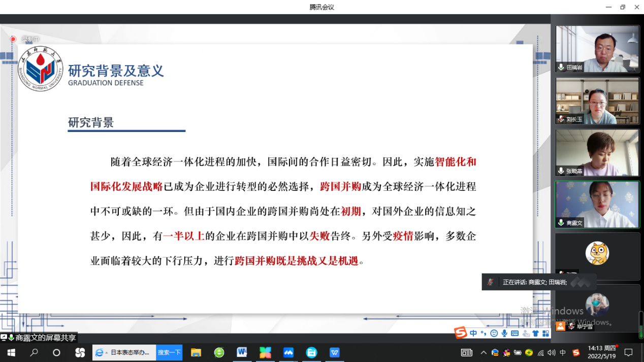Screen dimensions: 644x362
Task: Select 田瑞岩's video thumbnail
Action: tap(597, 49)
